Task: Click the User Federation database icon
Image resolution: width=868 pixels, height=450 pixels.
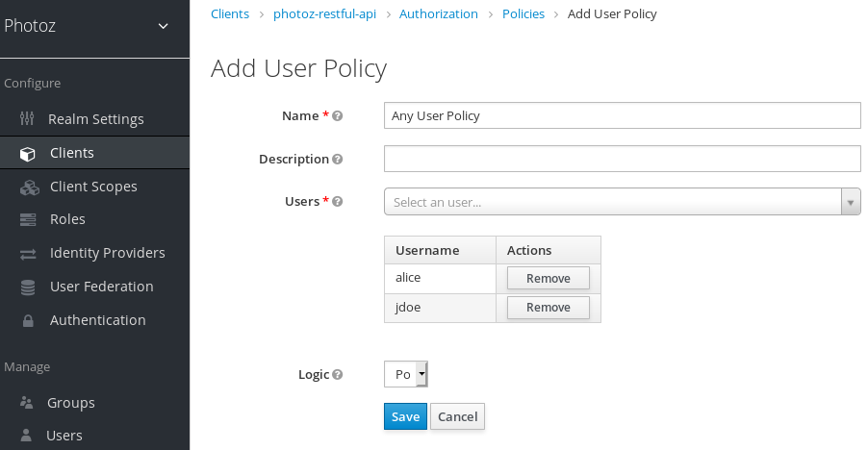Action: click(x=28, y=287)
